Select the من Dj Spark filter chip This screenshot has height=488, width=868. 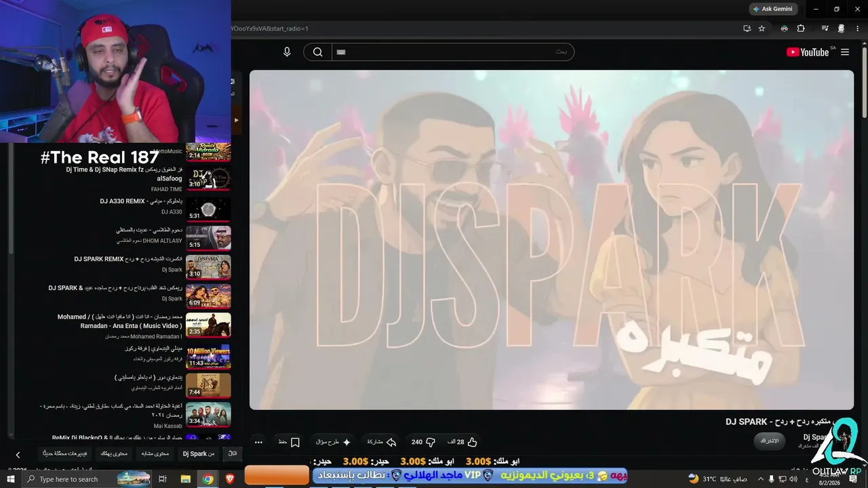coord(199,453)
